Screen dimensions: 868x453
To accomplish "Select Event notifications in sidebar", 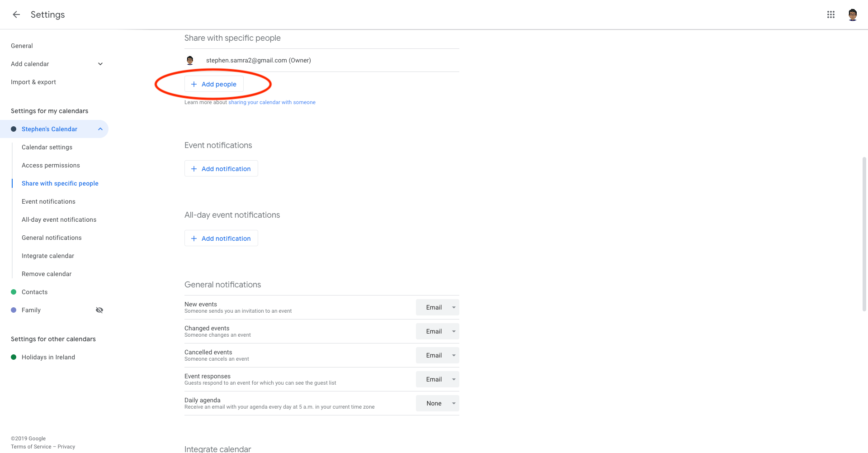I will pyautogui.click(x=48, y=201).
